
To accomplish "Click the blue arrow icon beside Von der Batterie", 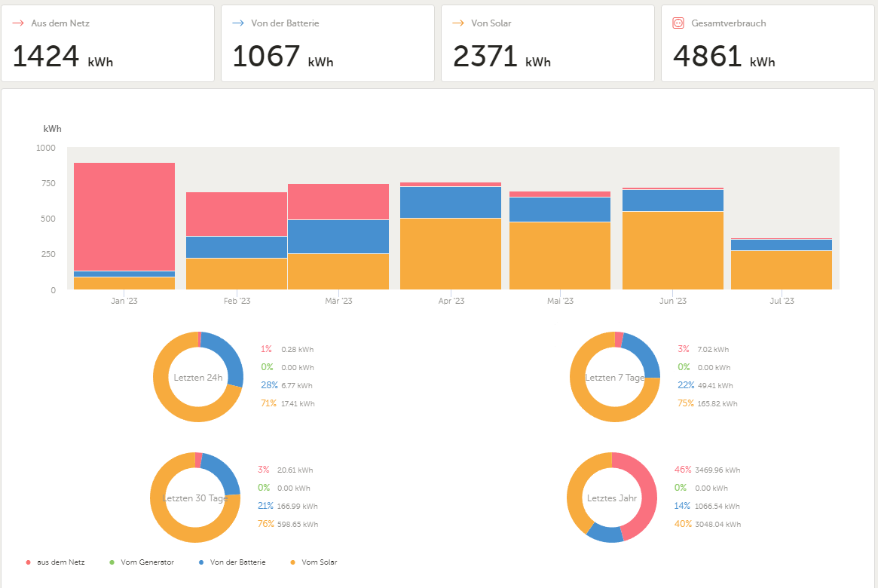I will click(238, 23).
